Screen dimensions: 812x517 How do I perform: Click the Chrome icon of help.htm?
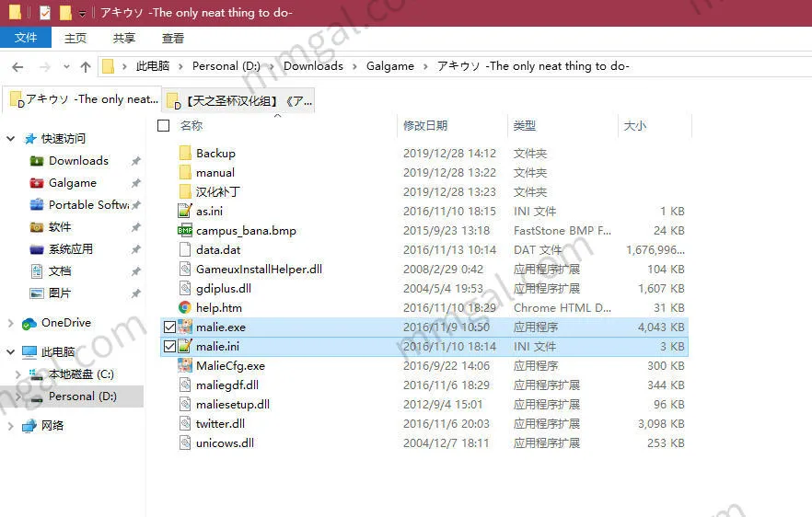184,308
